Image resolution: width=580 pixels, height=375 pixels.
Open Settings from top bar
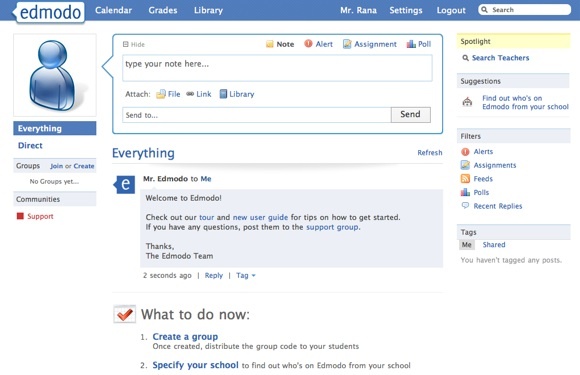406,10
